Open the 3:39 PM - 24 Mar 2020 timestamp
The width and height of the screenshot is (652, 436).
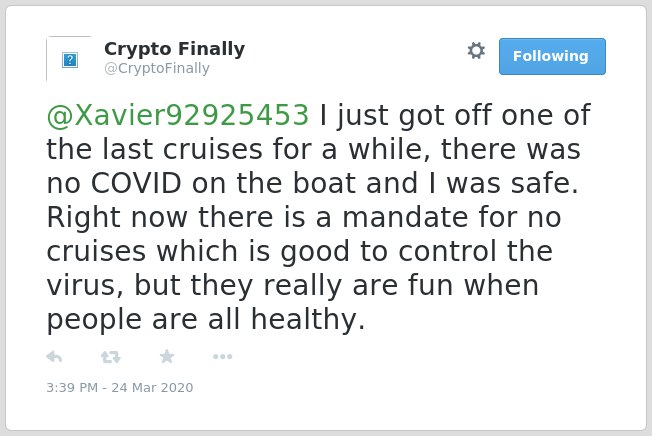(x=120, y=387)
